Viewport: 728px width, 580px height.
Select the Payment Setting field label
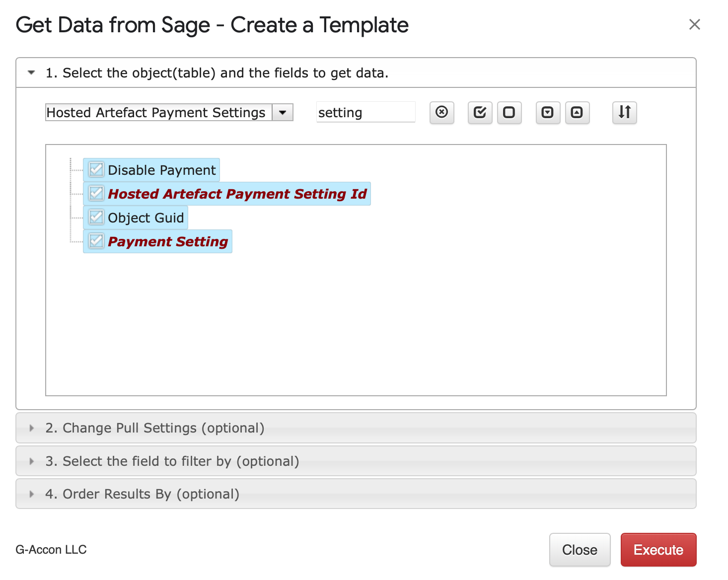coord(168,242)
